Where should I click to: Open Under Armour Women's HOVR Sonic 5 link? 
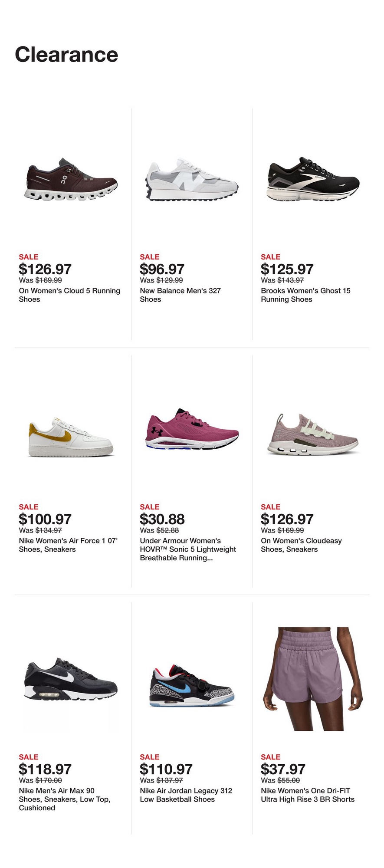point(188,549)
